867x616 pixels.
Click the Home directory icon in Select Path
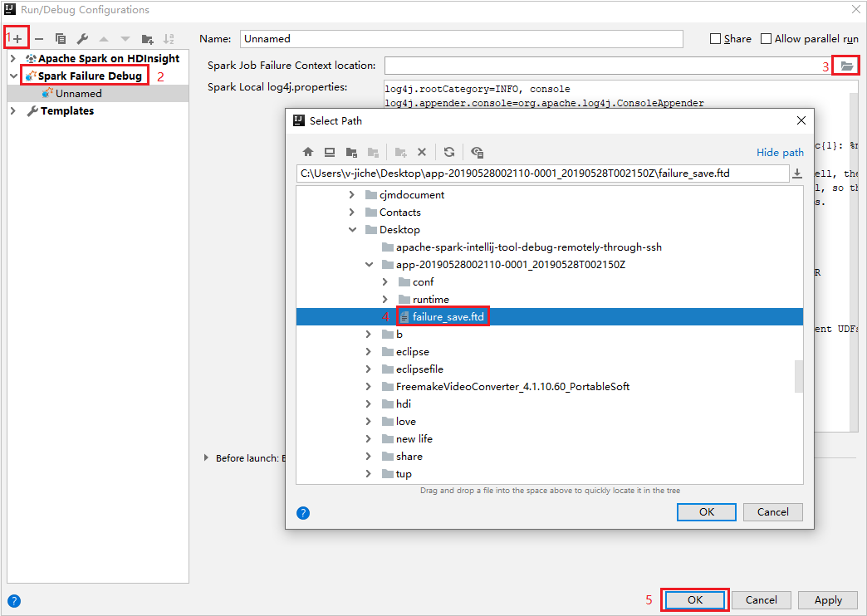(308, 152)
